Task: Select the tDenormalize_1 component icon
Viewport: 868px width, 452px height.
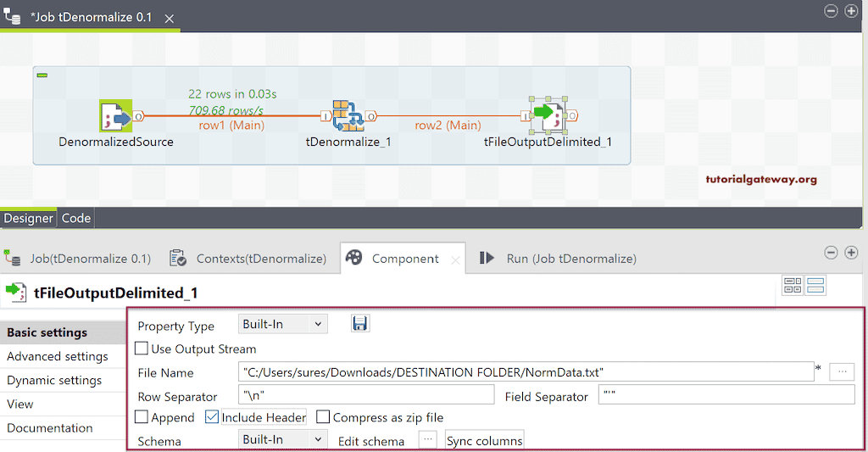Action: [x=348, y=116]
